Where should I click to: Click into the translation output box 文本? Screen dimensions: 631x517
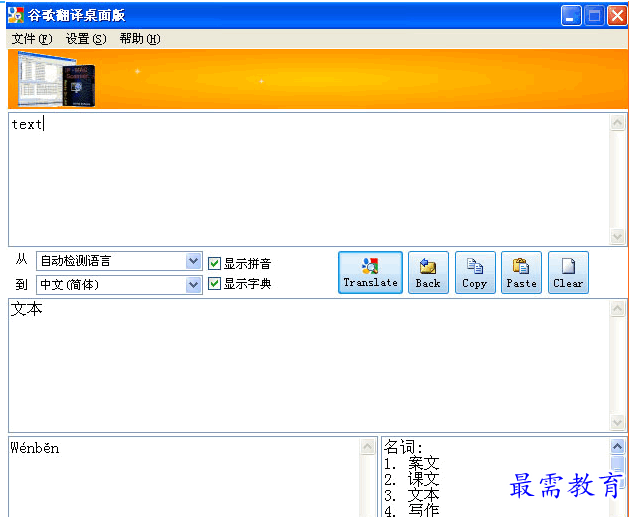(309, 365)
